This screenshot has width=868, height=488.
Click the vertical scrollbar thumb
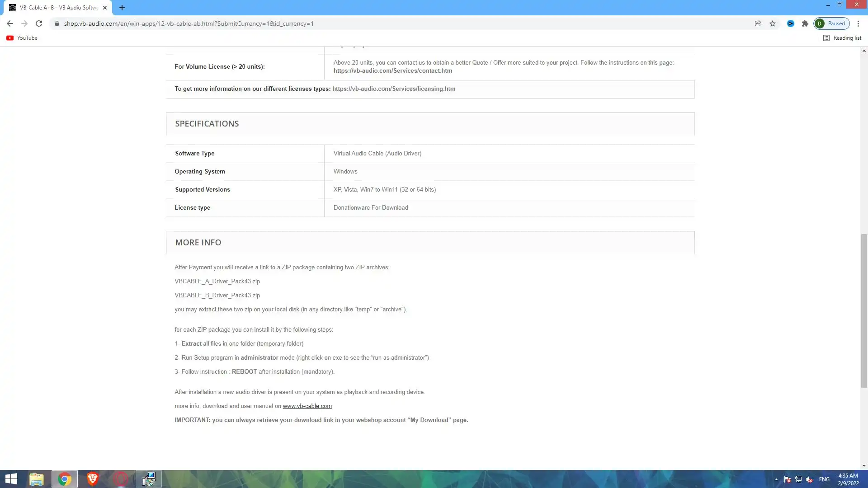point(864,311)
